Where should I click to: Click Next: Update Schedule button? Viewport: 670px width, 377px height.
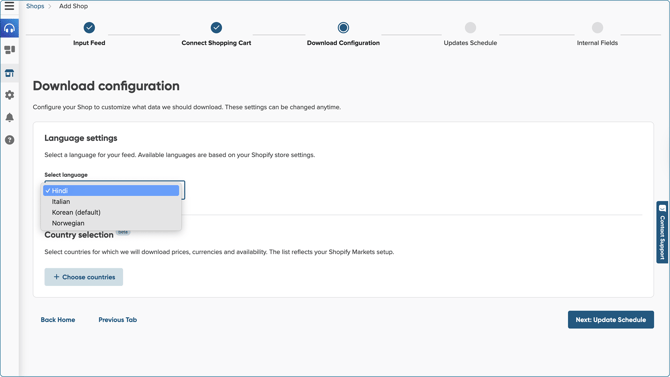[611, 320]
